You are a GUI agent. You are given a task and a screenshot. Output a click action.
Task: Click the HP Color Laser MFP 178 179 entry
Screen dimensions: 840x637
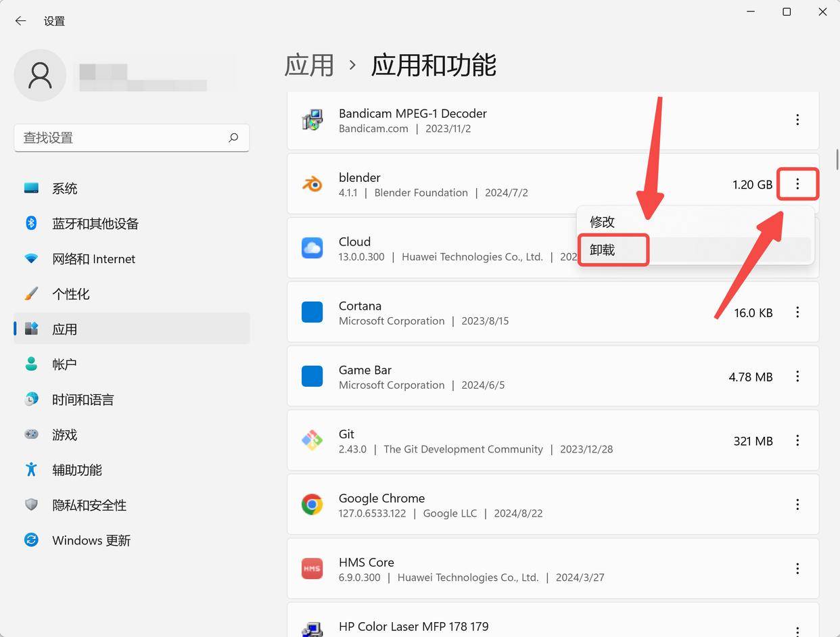point(553,620)
